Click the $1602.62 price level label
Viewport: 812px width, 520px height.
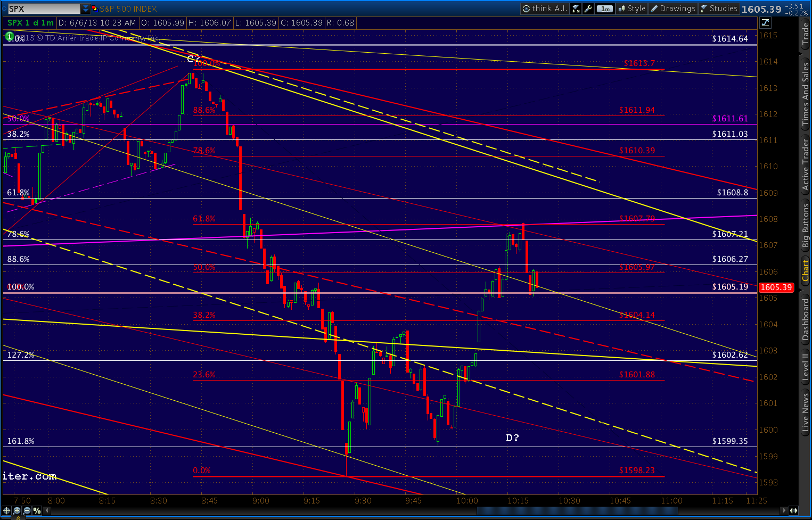pyautogui.click(x=730, y=354)
